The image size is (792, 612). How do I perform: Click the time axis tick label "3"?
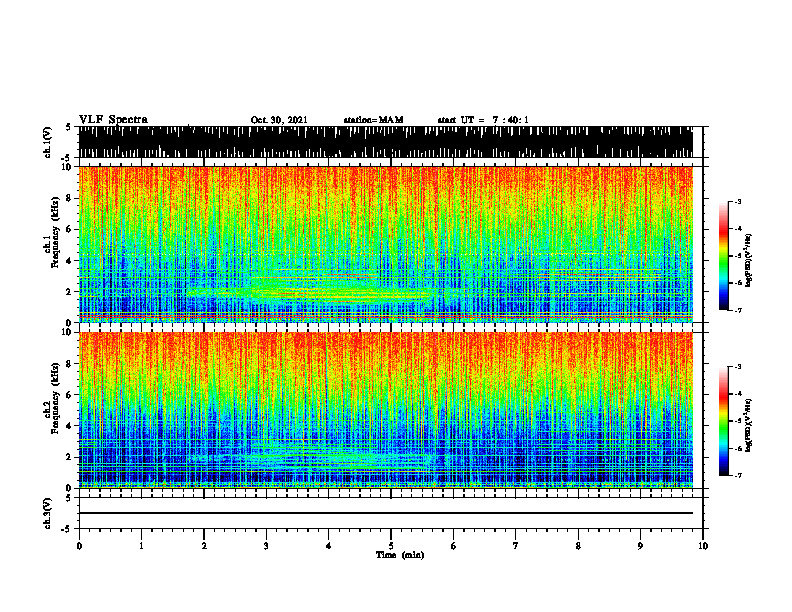tap(266, 546)
